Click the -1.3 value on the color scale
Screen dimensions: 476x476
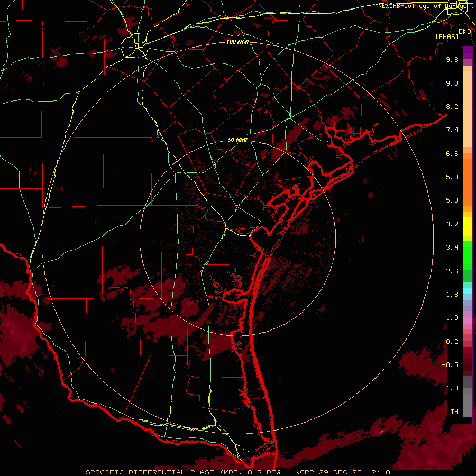click(450, 388)
